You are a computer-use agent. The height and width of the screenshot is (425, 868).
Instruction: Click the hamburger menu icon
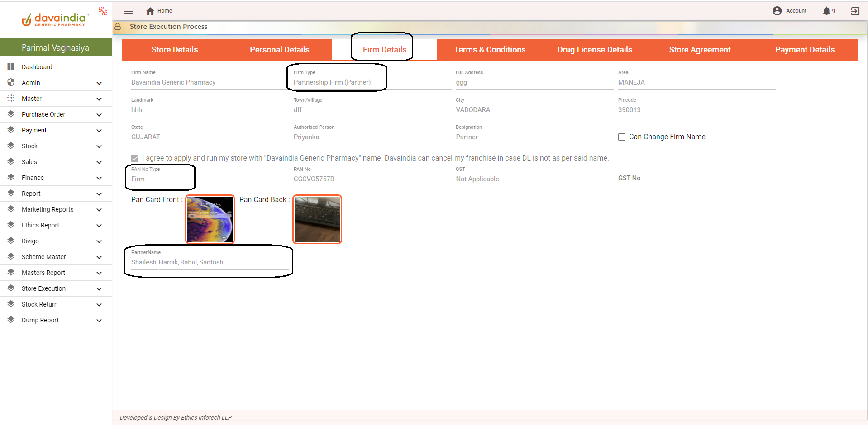(129, 11)
